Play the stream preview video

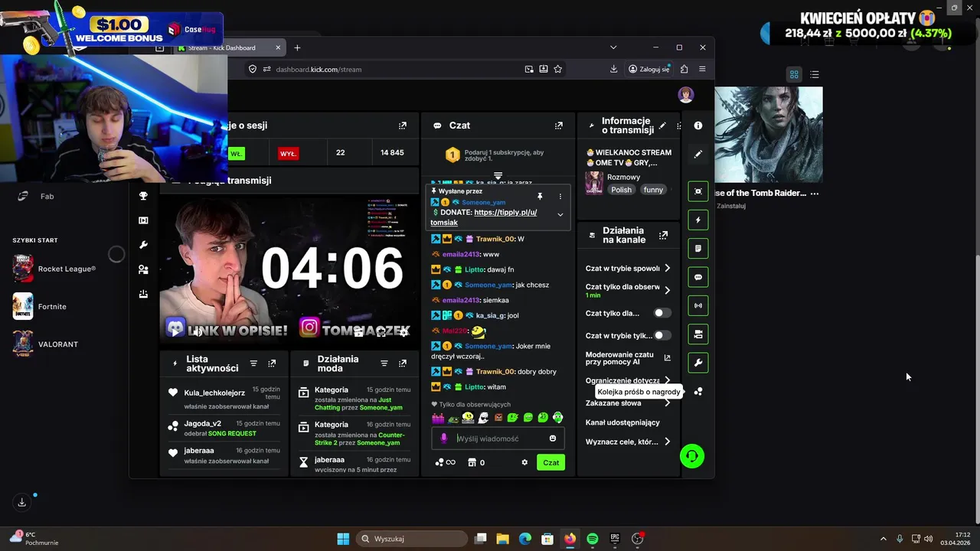tap(176, 331)
